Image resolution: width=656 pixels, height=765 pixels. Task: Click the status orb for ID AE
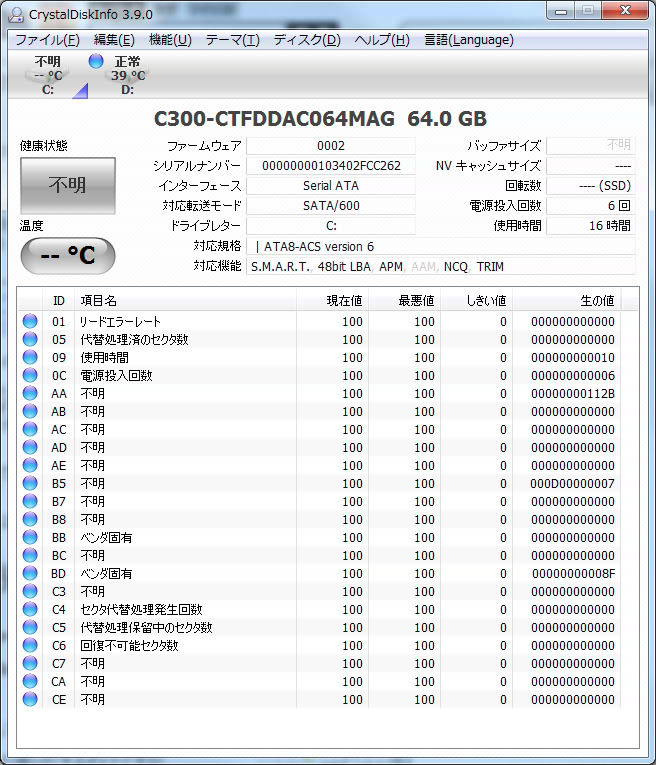point(30,465)
